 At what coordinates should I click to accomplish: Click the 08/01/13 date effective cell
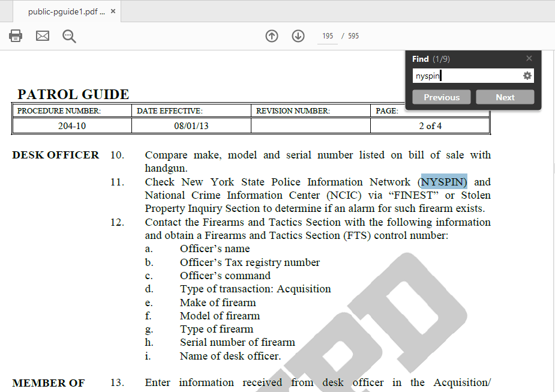[191, 126]
